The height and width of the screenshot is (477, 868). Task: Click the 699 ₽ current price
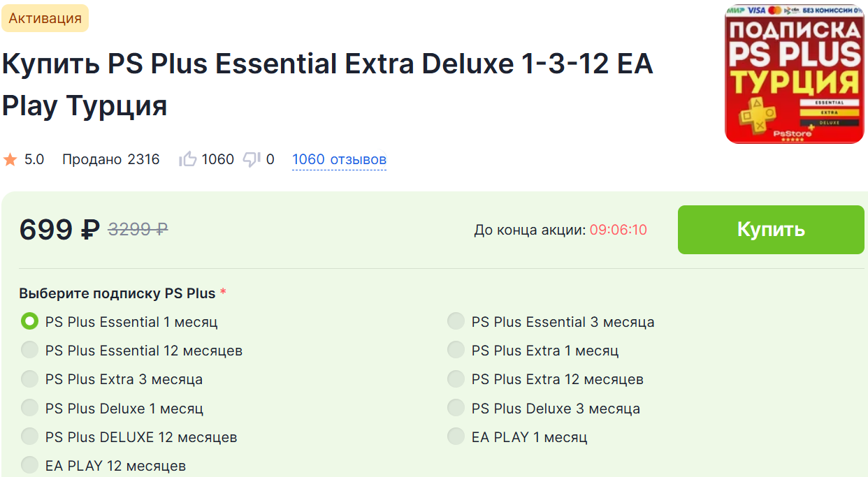pyautogui.click(x=60, y=229)
